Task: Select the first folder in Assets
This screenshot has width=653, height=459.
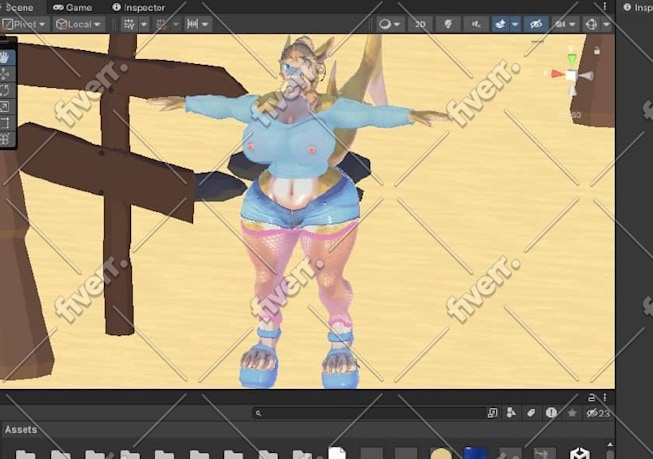Action: point(25,454)
